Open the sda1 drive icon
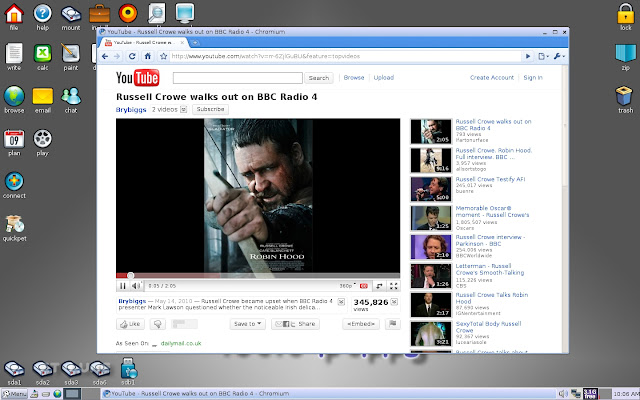This screenshot has width=640, height=400. pyautogui.click(x=14, y=369)
